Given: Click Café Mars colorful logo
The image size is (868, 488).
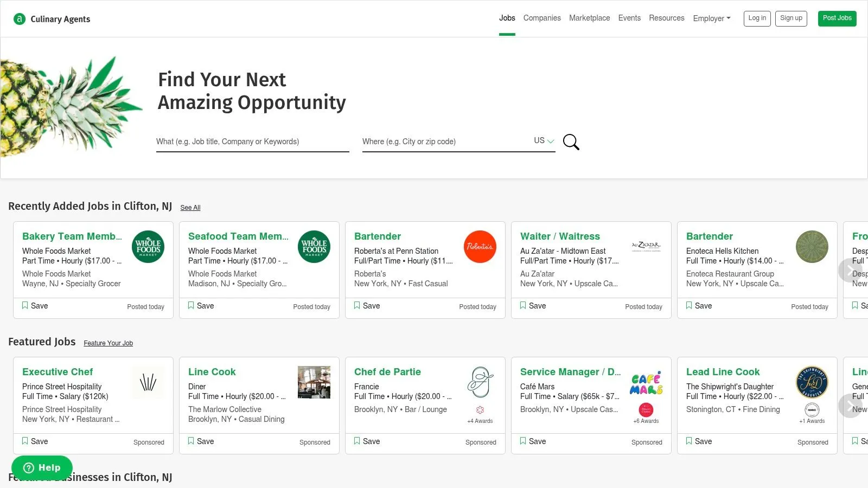Looking at the screenshot, I should tap(646, 383).
